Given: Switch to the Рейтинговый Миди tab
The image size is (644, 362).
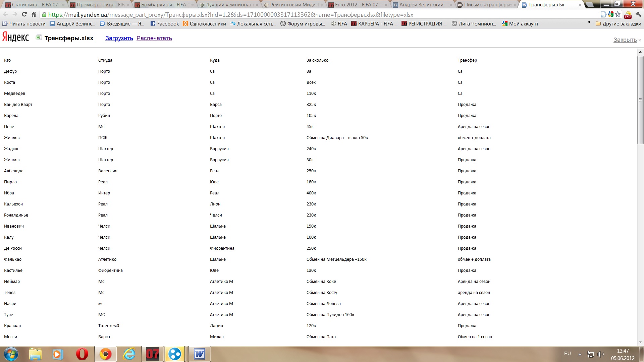Looking at the screenshot, I should click(293, 5).
